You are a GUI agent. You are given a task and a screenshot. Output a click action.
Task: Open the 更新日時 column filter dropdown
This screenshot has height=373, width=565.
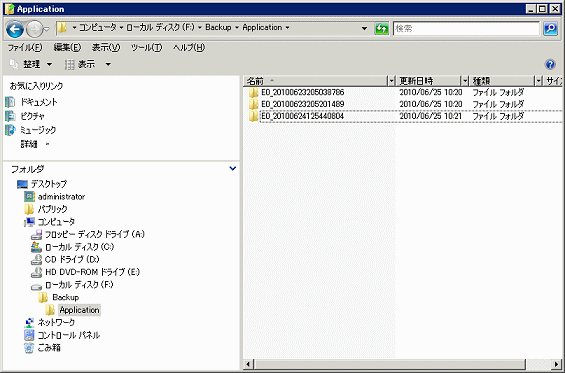pyautogui.click(x=465, y=81)
